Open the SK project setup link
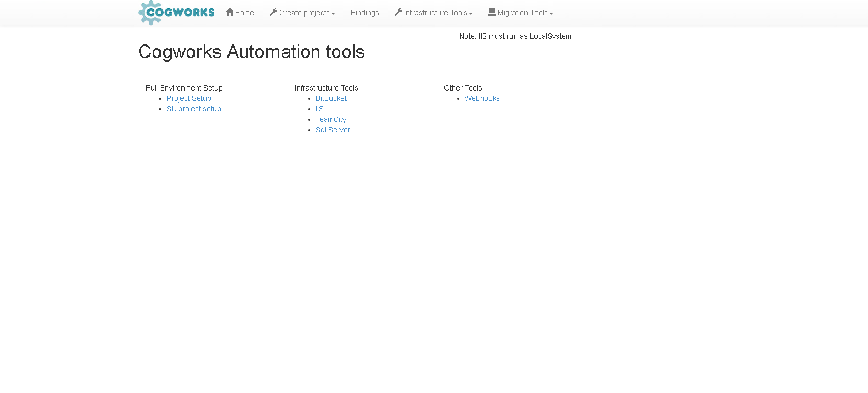The width and height of the screenshot is (868, 393). coord(194,109)
